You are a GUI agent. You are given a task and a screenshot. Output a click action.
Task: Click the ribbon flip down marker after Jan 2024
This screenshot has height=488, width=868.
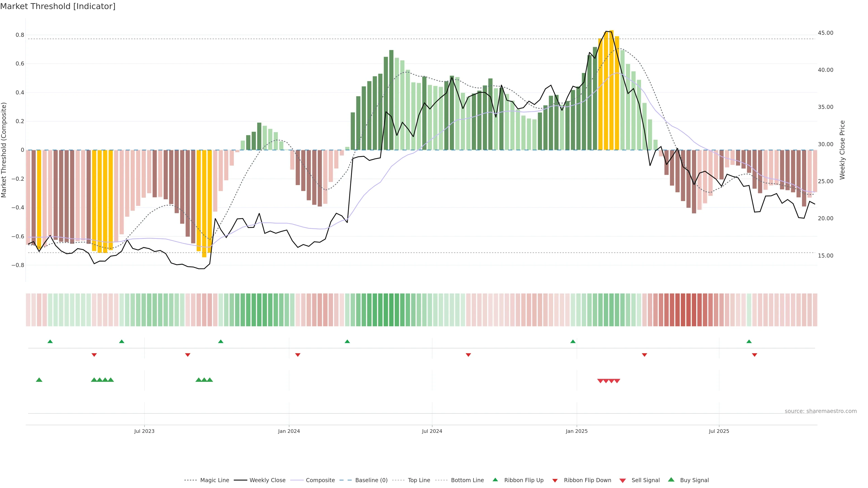click(x=297, y=355)
